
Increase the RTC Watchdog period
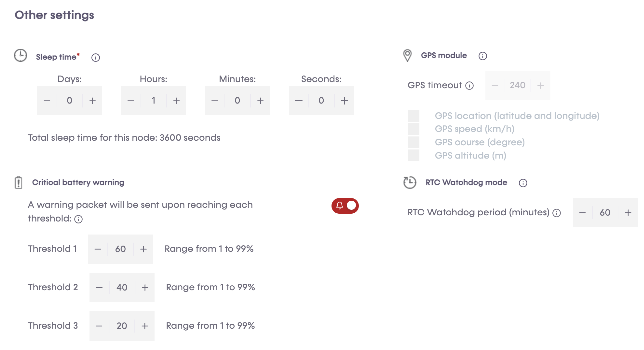click(x=628, y=213)
